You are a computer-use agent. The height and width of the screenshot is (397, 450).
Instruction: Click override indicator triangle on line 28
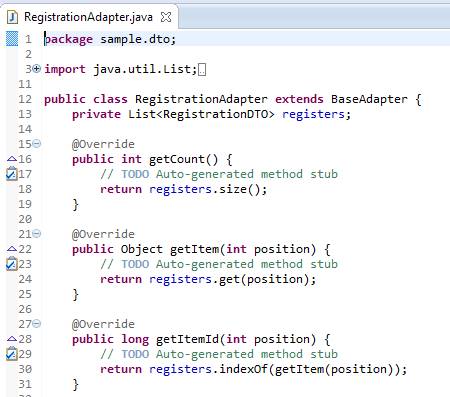click(x=12, y=339)
